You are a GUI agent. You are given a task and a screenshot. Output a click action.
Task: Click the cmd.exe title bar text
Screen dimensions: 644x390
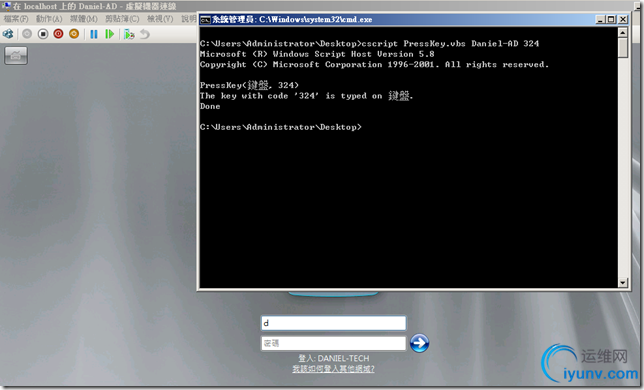pyautogui.click(x=292, y=19)
